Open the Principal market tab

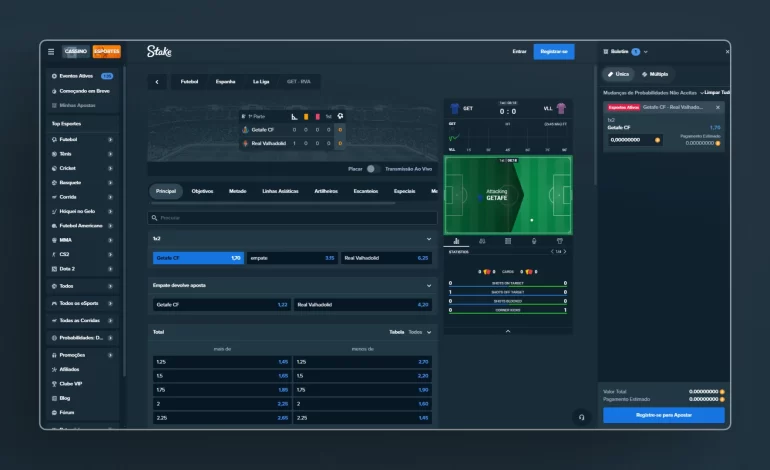[x=165, y=191]
